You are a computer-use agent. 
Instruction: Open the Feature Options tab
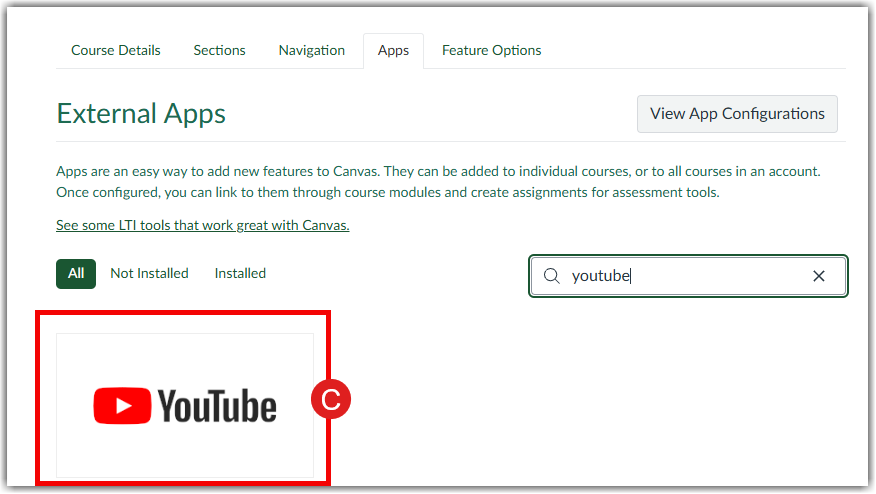491,50
